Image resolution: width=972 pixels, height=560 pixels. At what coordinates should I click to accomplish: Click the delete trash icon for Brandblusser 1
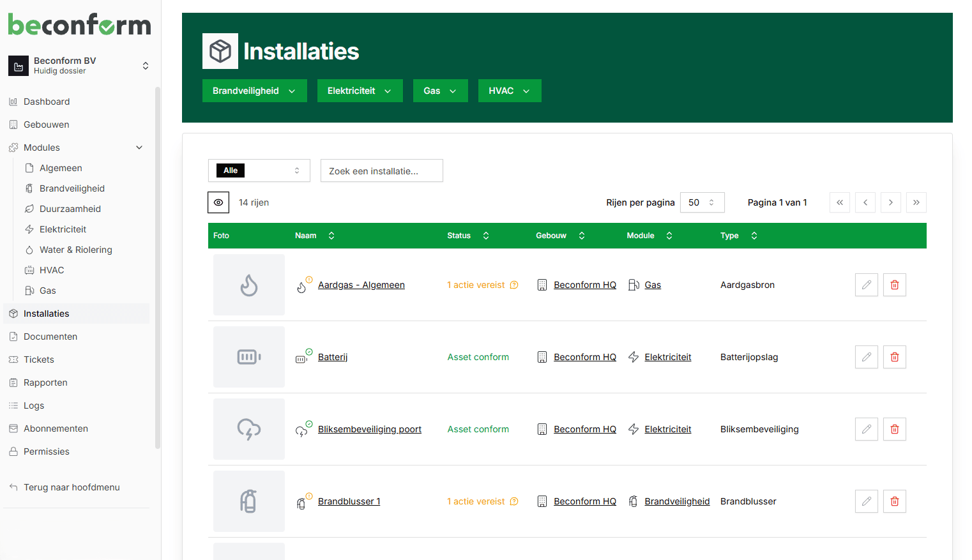[x=894, y=501]
